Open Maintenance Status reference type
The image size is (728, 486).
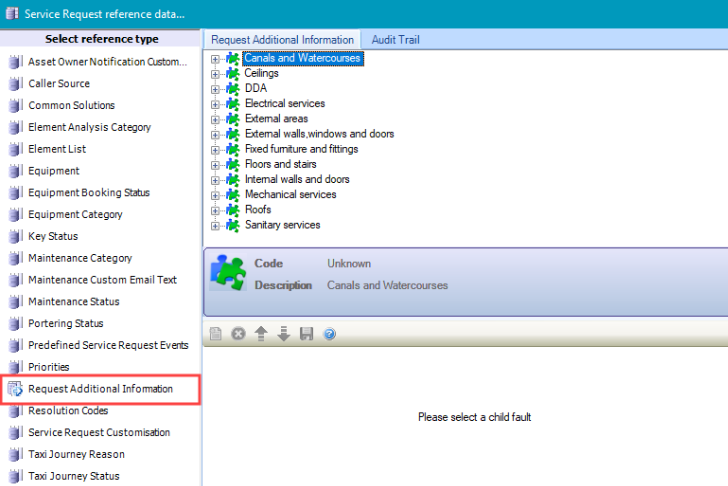[73, 302]
